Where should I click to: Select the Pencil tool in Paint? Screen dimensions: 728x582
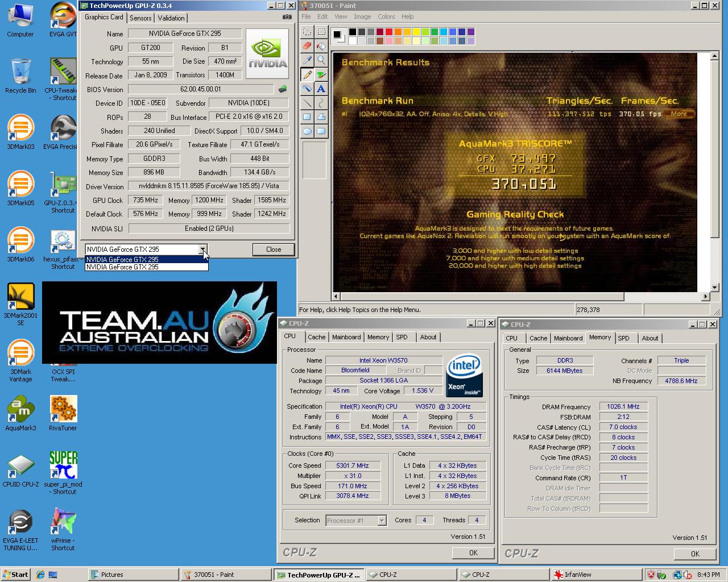(307, 74)
